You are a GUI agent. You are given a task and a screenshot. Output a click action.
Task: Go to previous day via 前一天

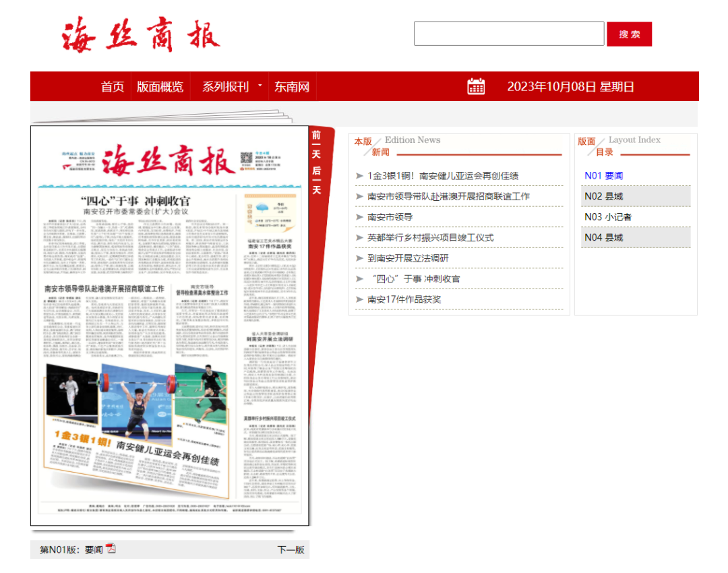tap(316, 144)
